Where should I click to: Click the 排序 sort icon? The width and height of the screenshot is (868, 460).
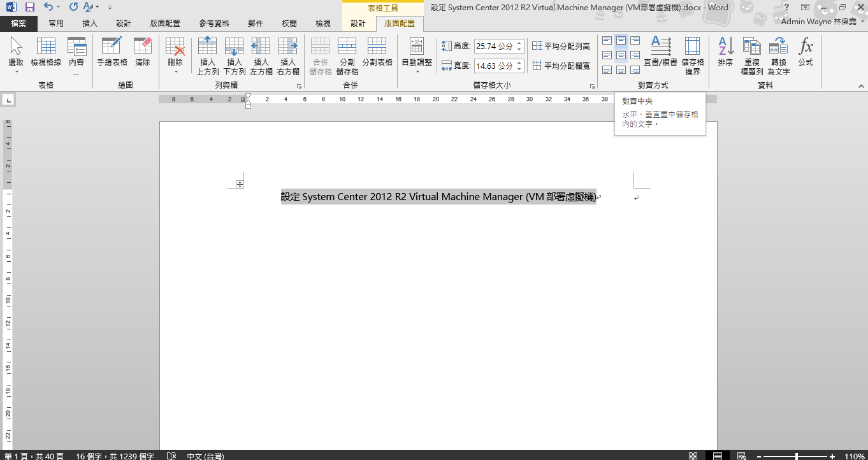(x=725, y=53)
